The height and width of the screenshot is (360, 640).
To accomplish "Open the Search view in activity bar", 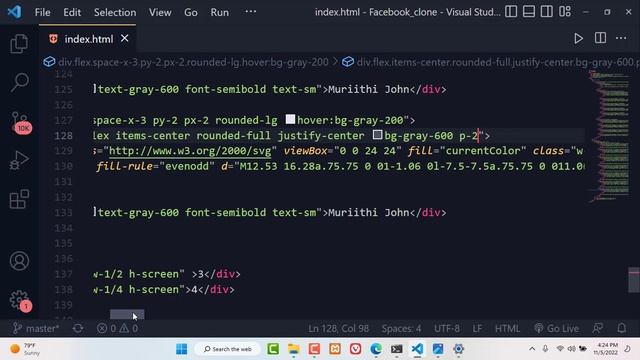I will 19,82.
